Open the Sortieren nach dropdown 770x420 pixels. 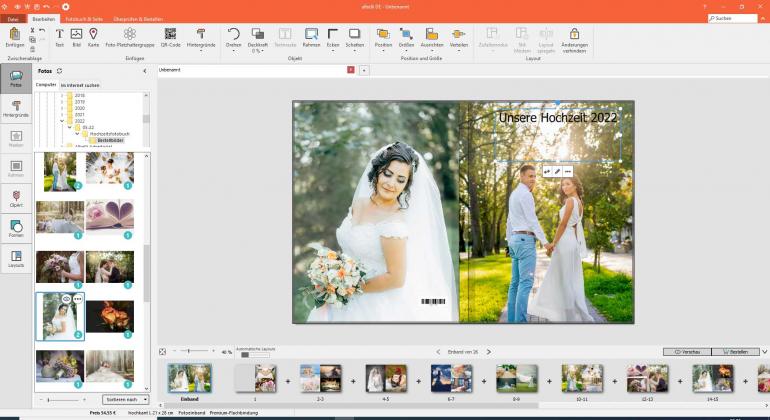point(125,400)
